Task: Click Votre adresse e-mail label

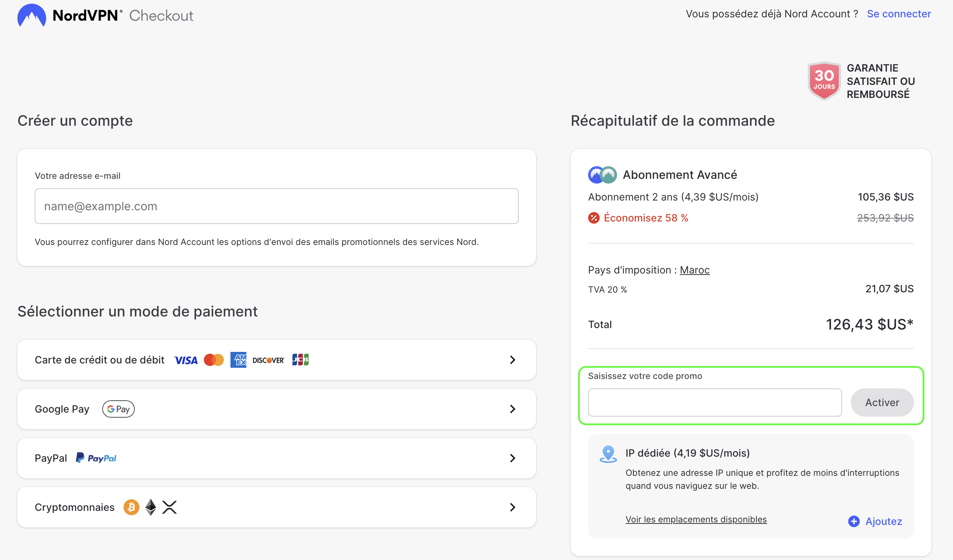Action: [x=78, y=176]
